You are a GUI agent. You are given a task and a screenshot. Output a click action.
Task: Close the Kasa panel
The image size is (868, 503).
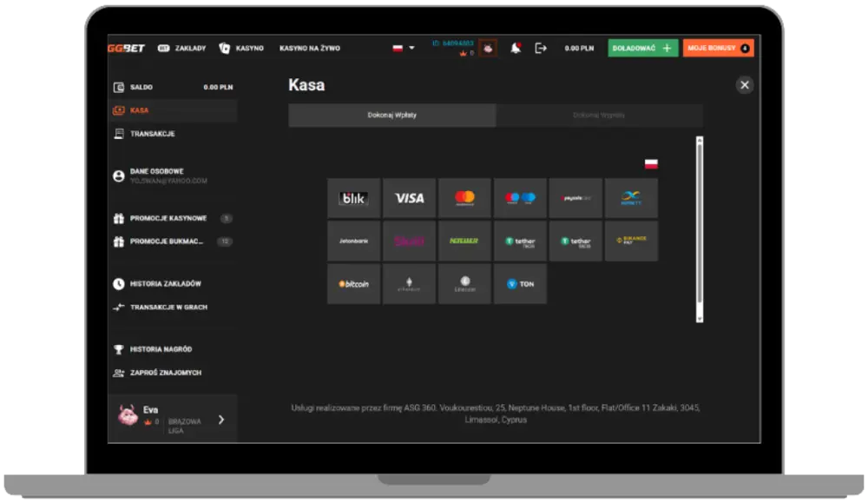point(745,85)
